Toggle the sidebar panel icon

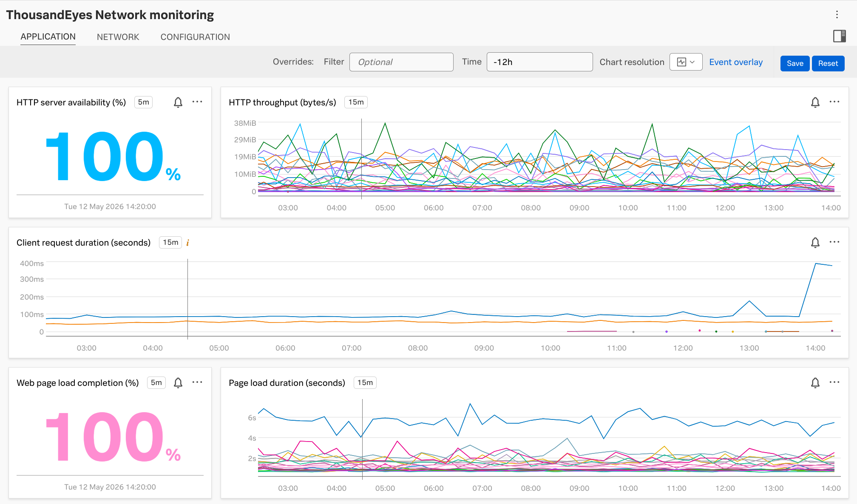(x=839, y=36)
